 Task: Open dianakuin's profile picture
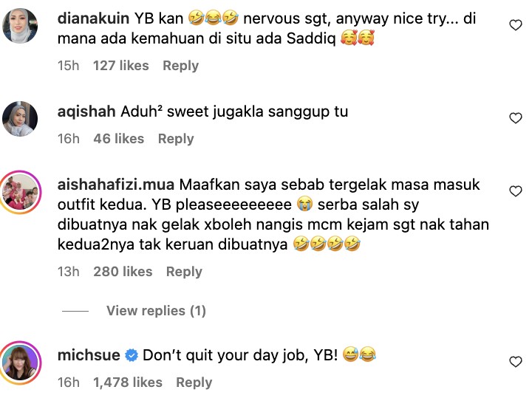[20, 26]
